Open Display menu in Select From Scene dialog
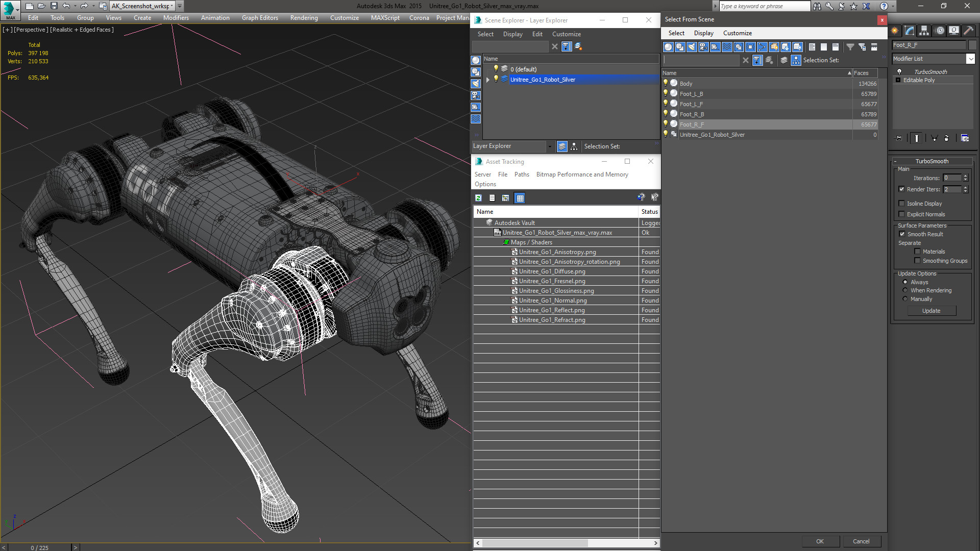Screen dimensions: 980x551 pos(703,33)
